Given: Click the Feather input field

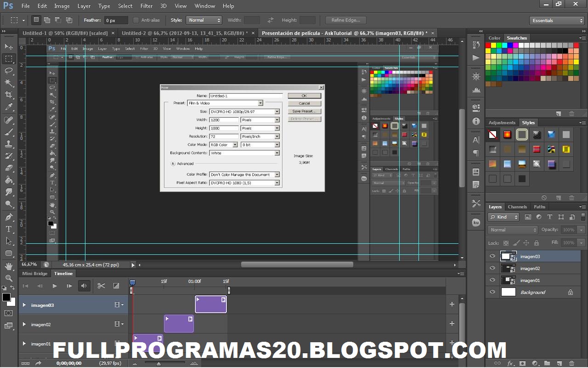Looking at the screenshot, I should click(x=116, y=20).
